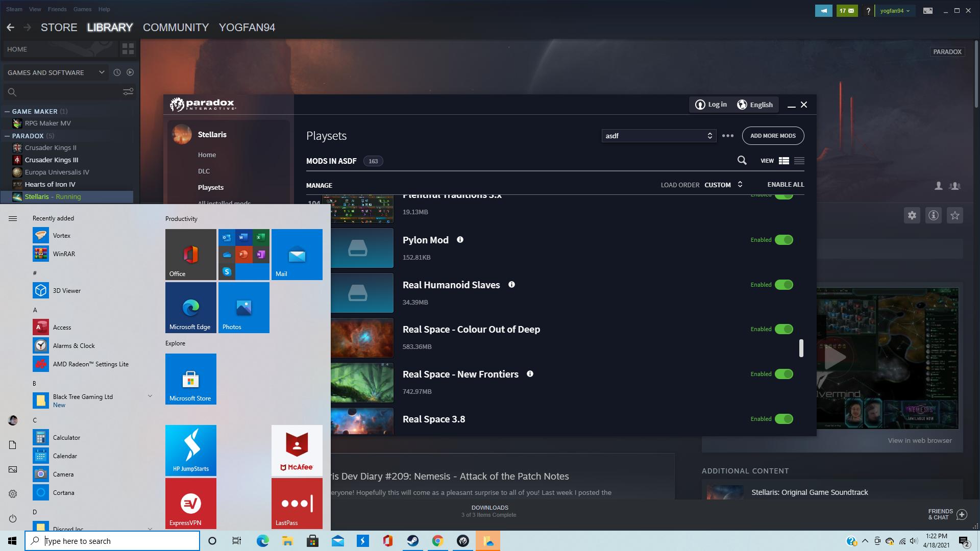980x551 pixels.
Task: Open DLC section in Paradox launcher
Action: pyautogui.click(x=204, y=171)
